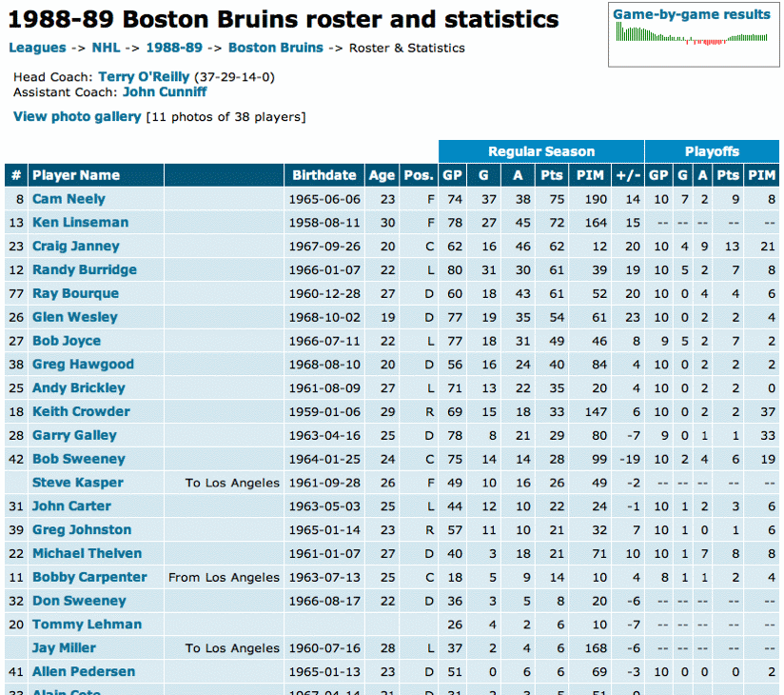Click '[11 photos of 38 players]' text
The width and height of the screenshot is (784, 695).
coord(226,117)
